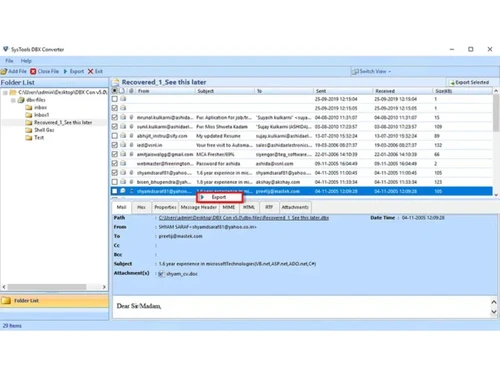The height and width of the screenshot is (375, 500).
Task: Click the SysTools DBX Converter title icon
Action: (6, 49)
